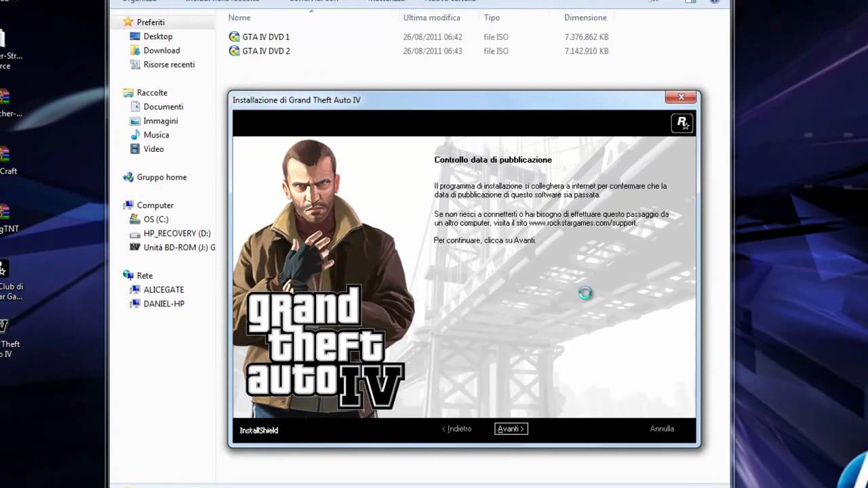This screenshot has width=868, height=488.
Task: Sort files by Dimensione column header
Action: pyautogui.click(x=586, y=18)
